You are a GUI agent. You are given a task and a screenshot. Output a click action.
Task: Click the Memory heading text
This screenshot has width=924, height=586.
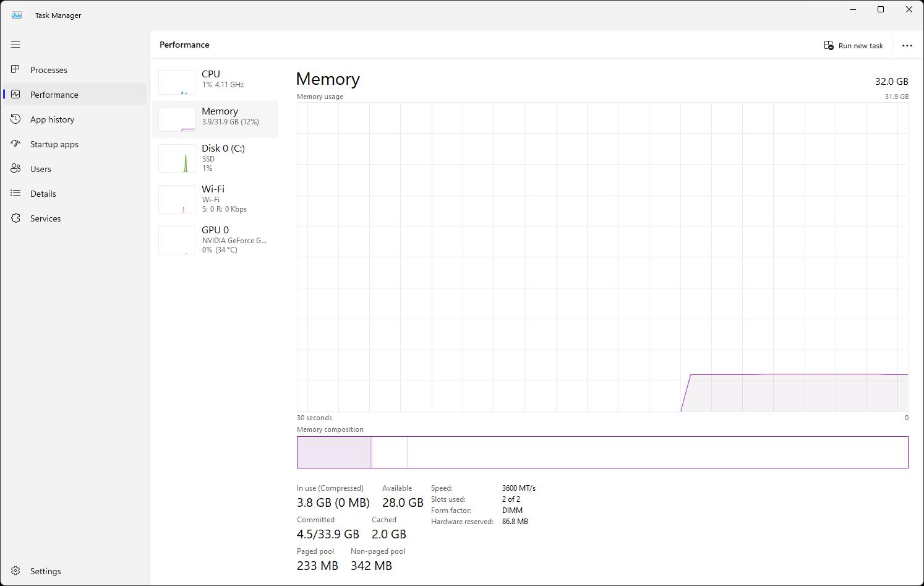[x=328, y=79]
